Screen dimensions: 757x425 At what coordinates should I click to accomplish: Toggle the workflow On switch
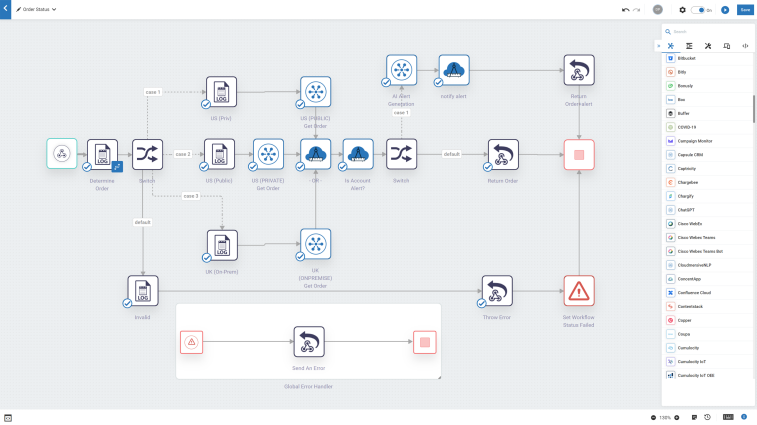coord(699,10)
